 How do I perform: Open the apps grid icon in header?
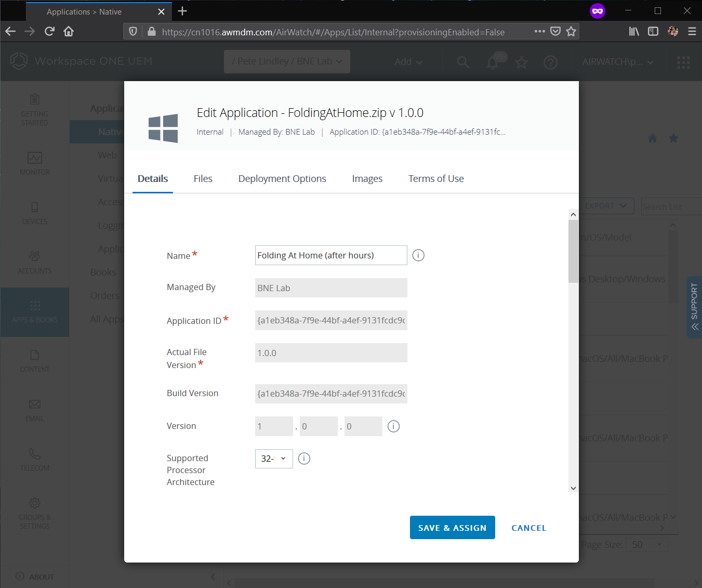683,62
